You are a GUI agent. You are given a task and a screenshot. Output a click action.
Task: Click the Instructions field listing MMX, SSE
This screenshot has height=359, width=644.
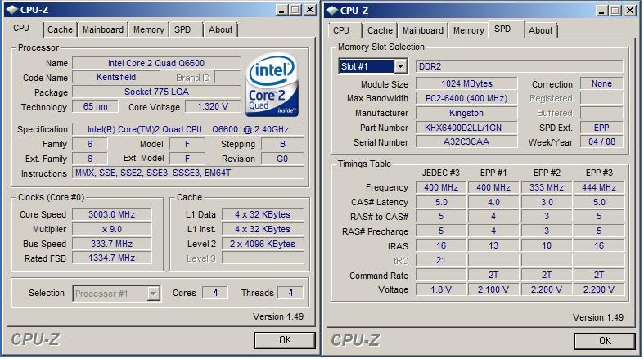click(x=188, y=173)
